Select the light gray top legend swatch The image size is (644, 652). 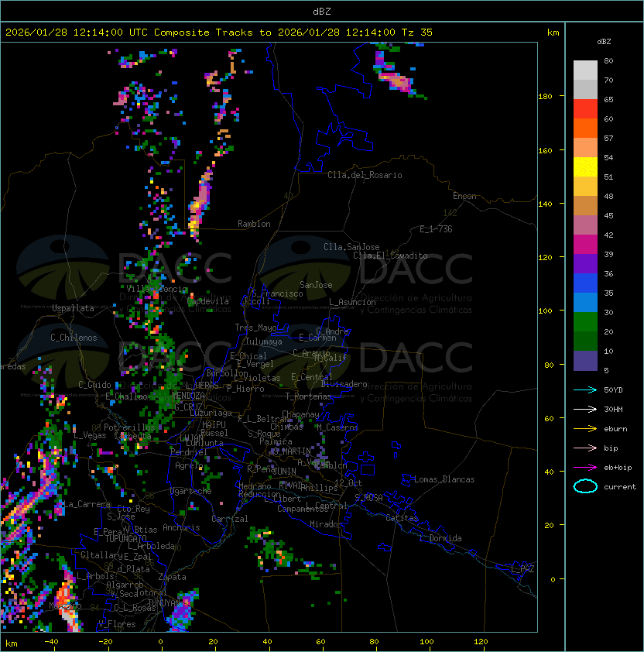[585, 70]
